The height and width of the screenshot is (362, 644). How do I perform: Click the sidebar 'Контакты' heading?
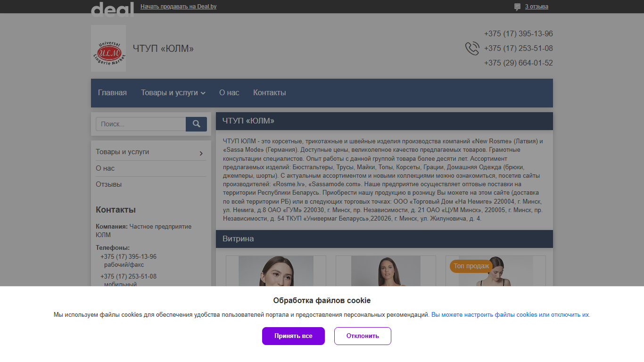point(116,210)
